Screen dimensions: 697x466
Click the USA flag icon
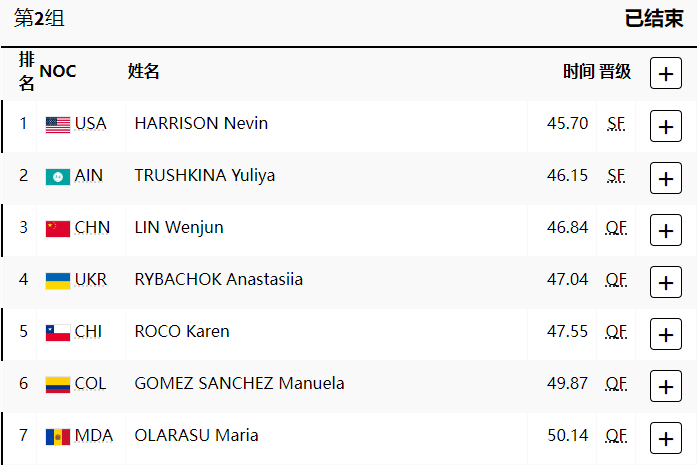[x=58, y=125]
